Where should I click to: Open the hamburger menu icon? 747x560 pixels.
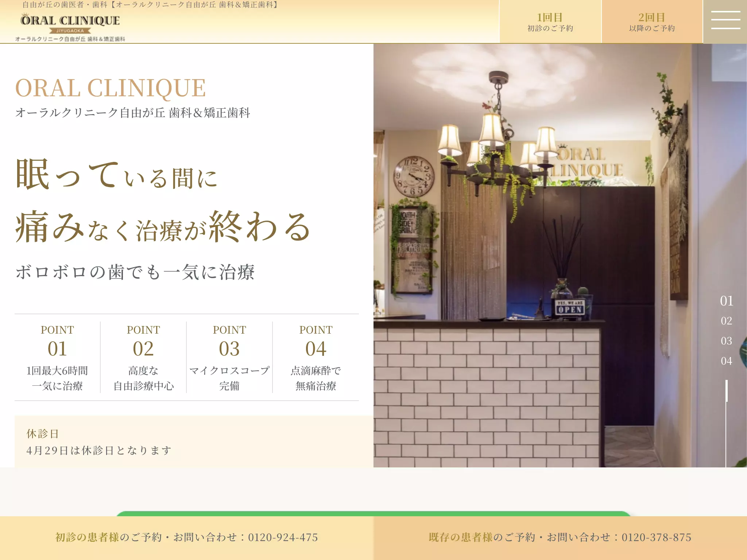tap(725, 22)
